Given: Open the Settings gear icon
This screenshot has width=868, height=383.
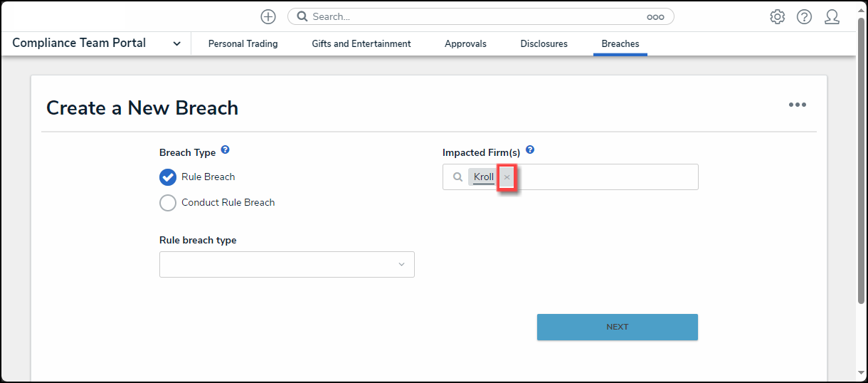Looking at the screenshot, I should point(777,17).
